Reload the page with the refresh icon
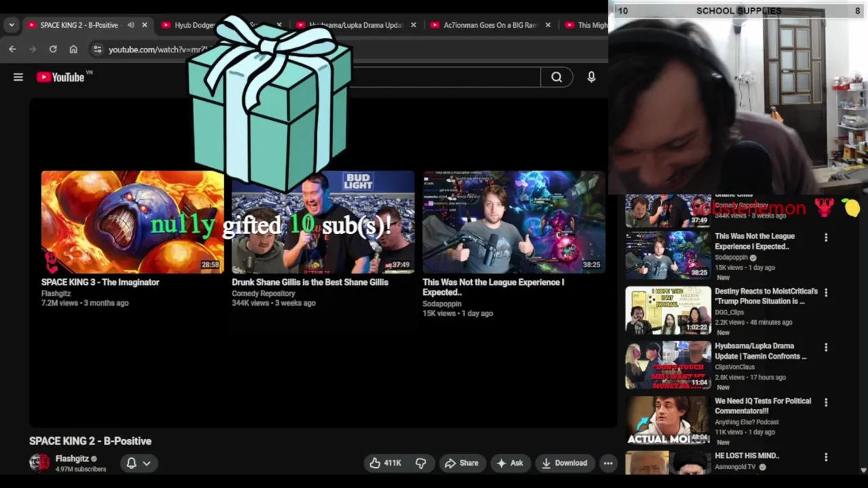868x488 pixels. tap(53, 49)
